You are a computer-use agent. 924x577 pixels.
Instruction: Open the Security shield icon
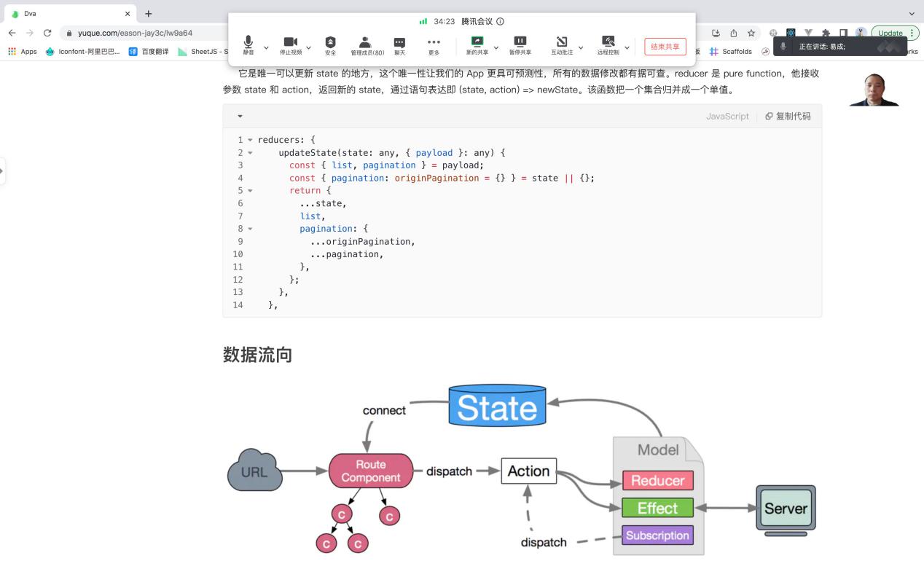(330, 44)
